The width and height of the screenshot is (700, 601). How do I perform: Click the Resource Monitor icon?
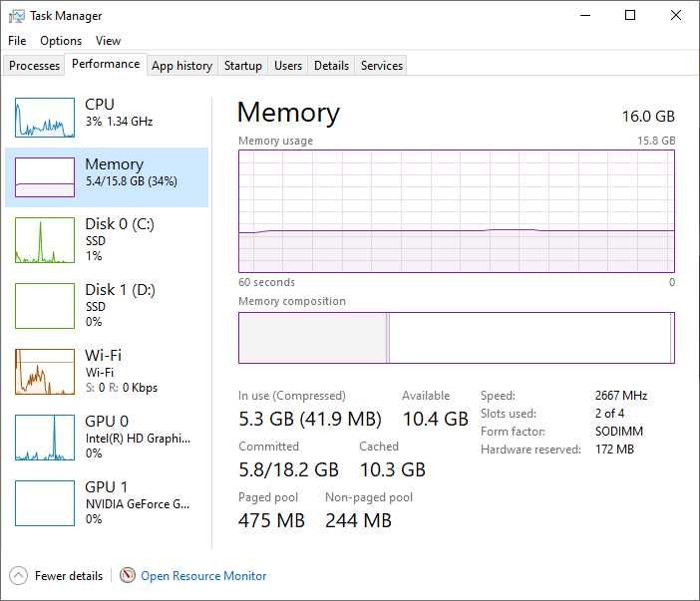click(x=128, y=576)
